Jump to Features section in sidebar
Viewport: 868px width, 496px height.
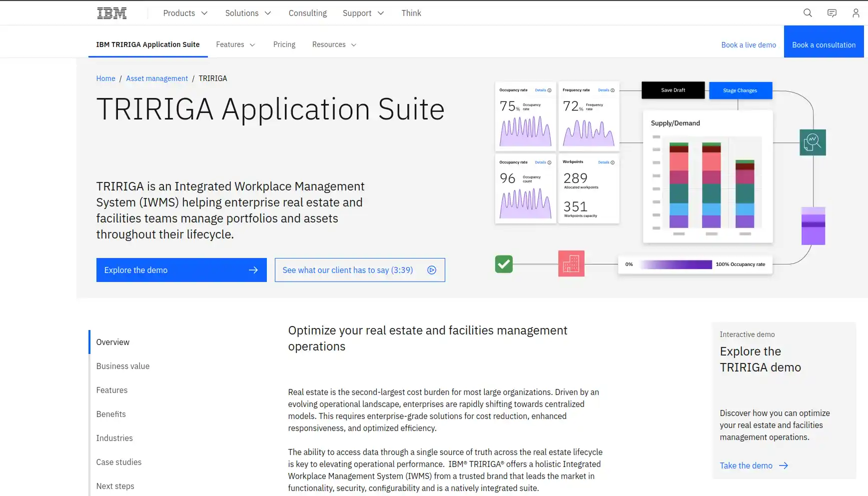pyautogui.click(x=112, y=390)
